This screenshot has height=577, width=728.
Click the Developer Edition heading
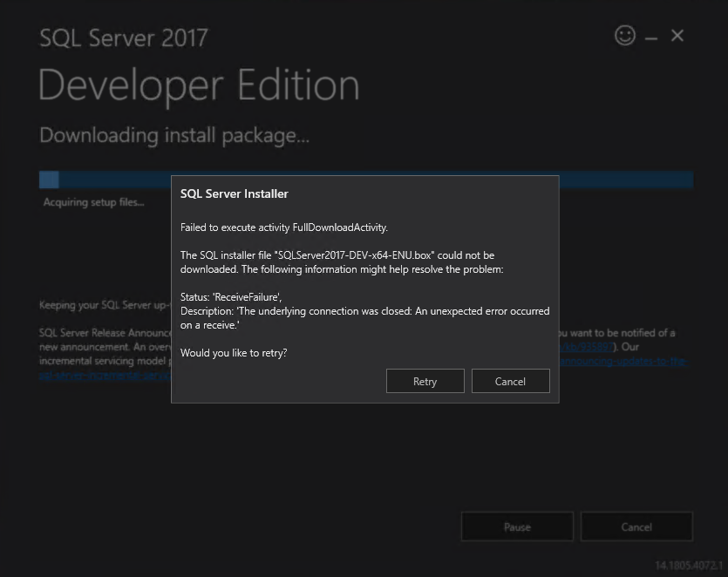199,85
